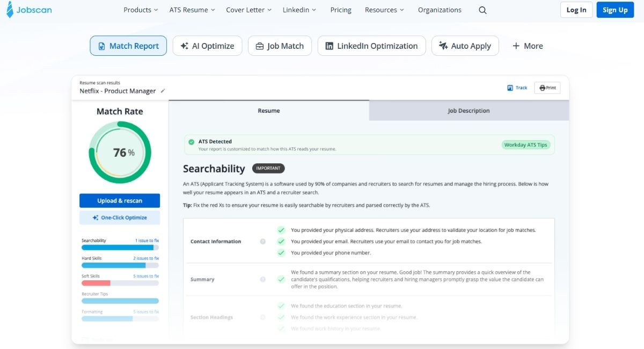Click One-Click Optimize button
The image size is (644, 349).
[120, 217]
